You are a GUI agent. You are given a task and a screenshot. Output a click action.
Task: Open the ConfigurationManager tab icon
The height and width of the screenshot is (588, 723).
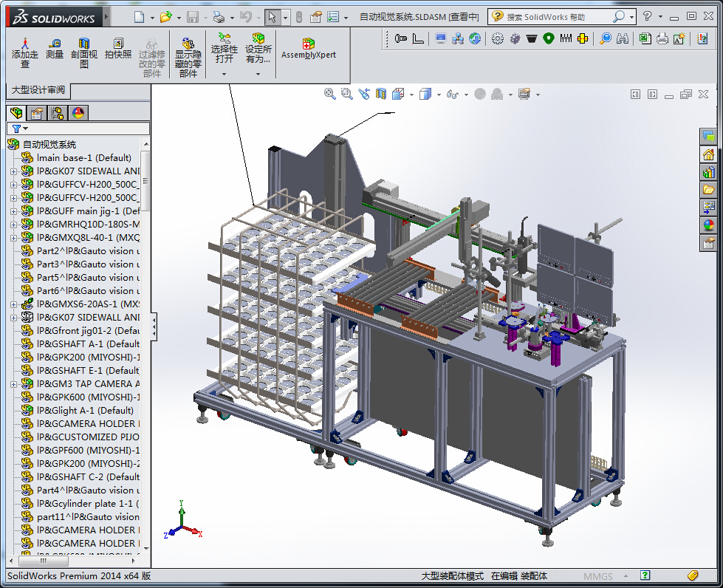(x=58, y=113)
